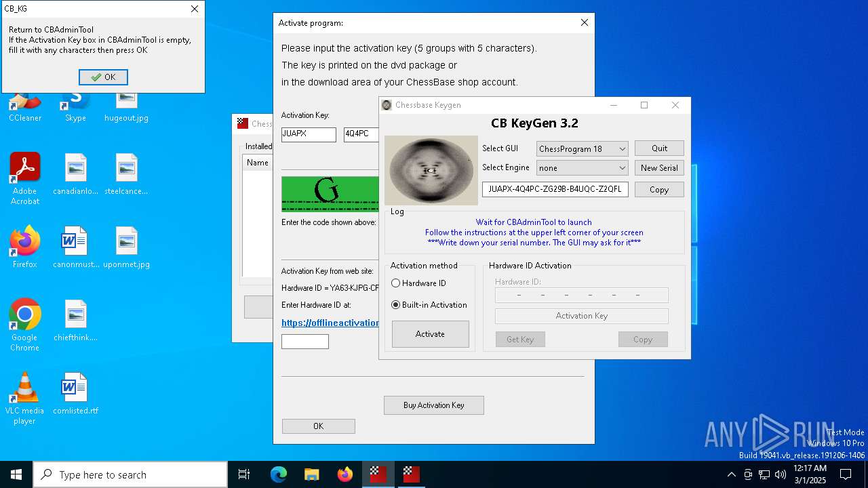Image resolution: width=868 pixels, height=488 pixels.
Task: Click the clock showing 12:17 AM
Action: 810,474
